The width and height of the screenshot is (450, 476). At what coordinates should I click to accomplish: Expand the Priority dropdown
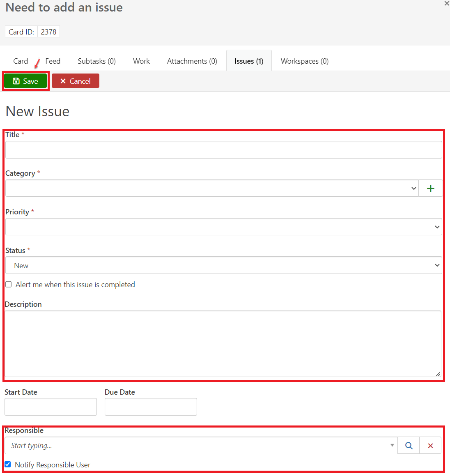tap(223, 227)
